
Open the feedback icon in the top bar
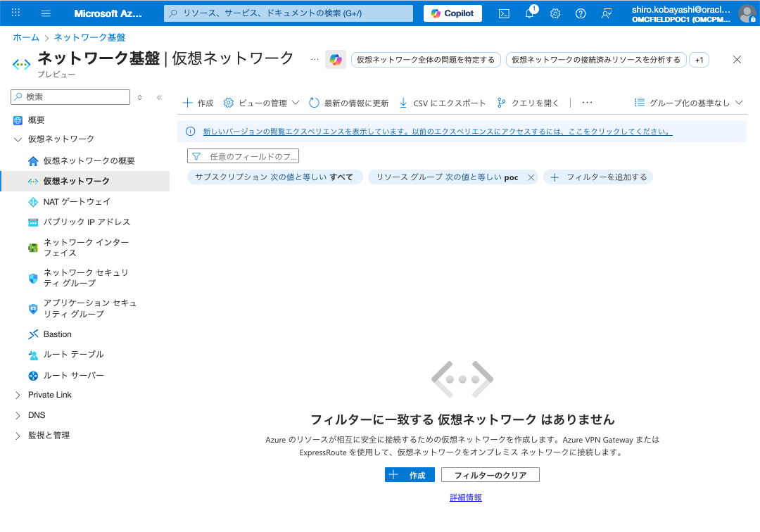605,13
